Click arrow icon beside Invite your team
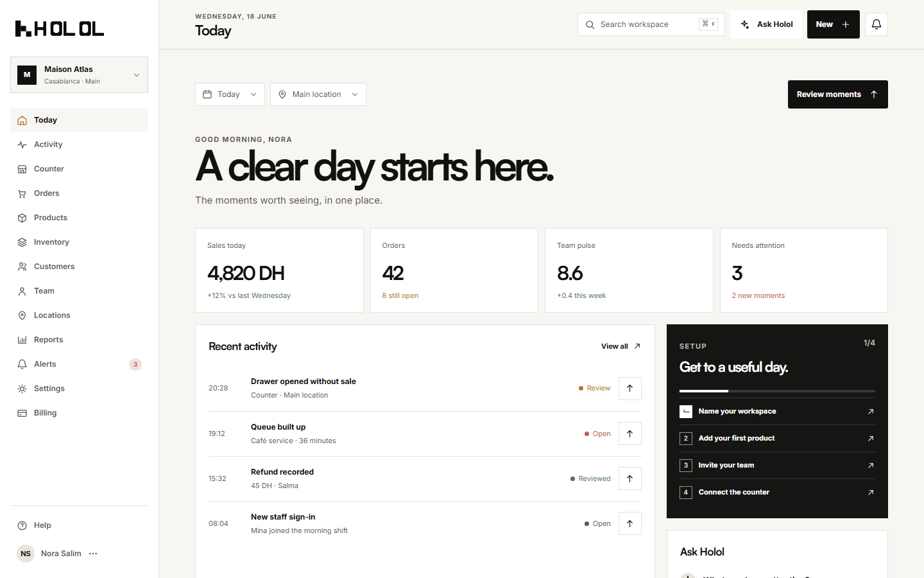 point(871,466)
